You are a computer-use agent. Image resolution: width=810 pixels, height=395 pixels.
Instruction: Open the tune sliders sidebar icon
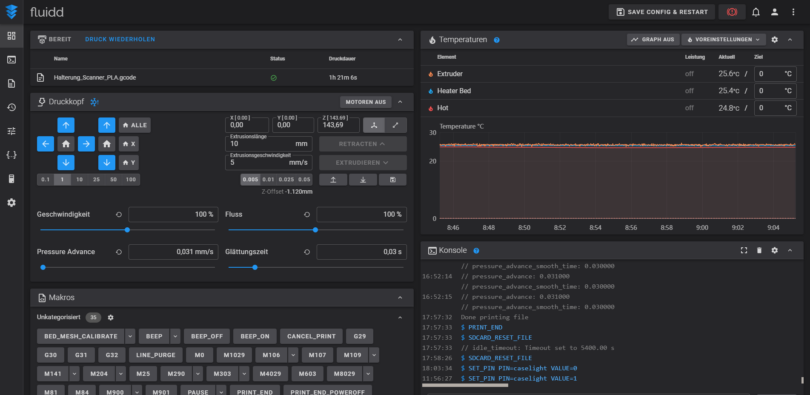(11, 131)
